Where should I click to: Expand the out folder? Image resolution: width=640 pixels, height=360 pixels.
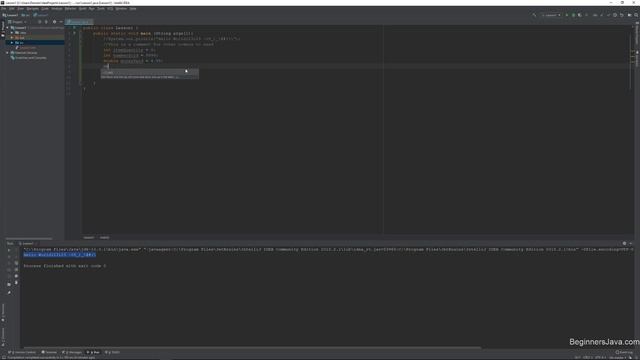(x=12, y=38)
